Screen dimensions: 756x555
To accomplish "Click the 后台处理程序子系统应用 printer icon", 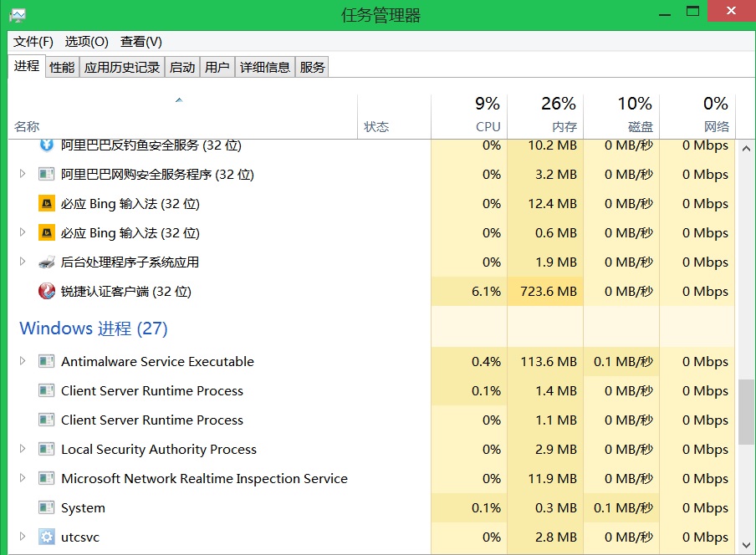I will 46,262.
